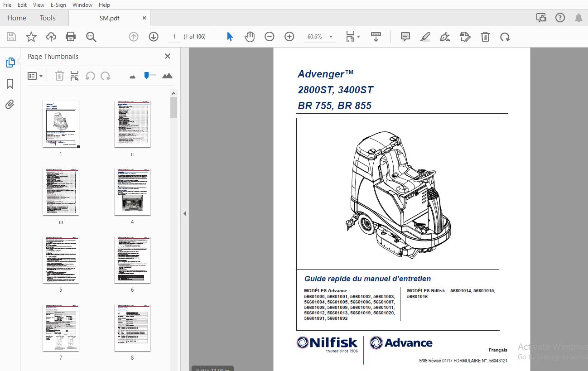
Task: Expand the fit page tool dropdown arrow
Action: pyautogui.click(x=358, y=37)
